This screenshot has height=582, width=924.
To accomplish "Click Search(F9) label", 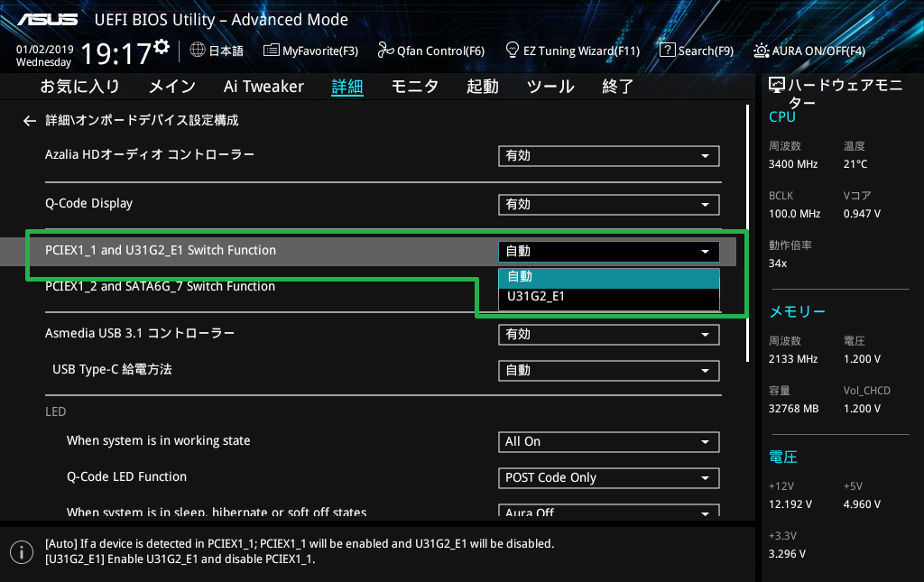I will (x=706, y=51).
